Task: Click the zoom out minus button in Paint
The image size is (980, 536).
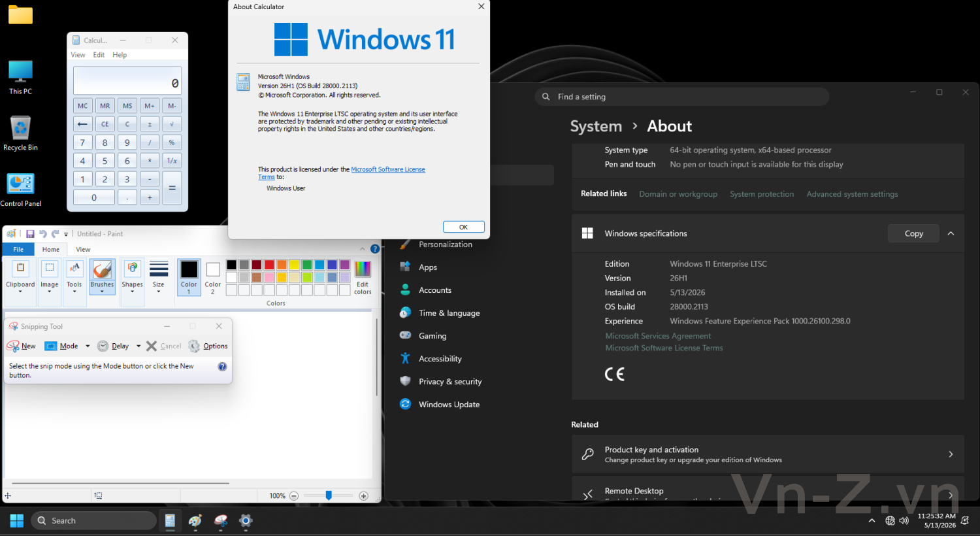Action: [294, 496]
